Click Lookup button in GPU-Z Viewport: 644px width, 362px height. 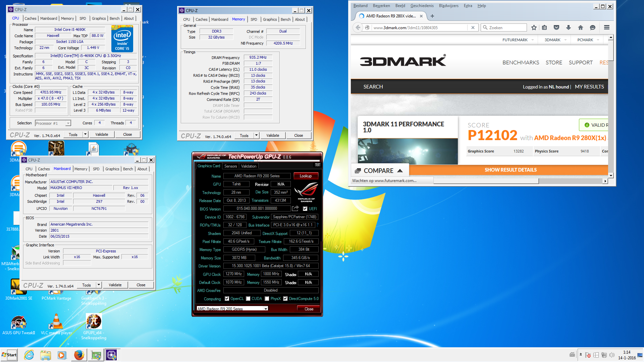click(306, 176)
